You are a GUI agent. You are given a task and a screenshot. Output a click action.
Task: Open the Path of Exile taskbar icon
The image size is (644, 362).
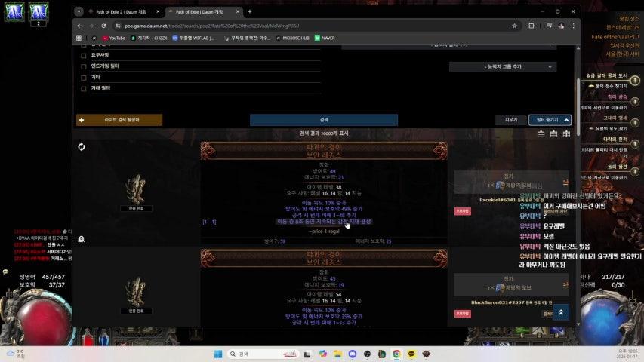(426, 354)
